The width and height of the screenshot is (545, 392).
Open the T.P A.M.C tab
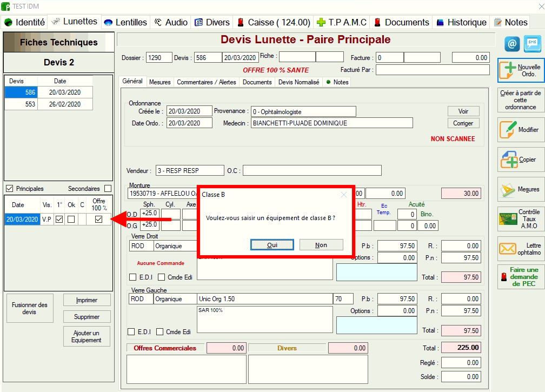tap(342, 22)
